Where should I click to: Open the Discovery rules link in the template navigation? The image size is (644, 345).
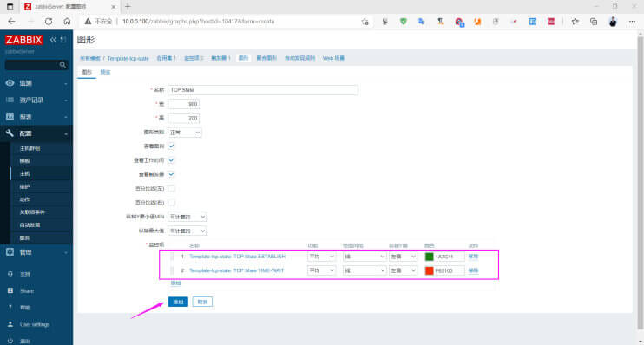coord(299,58)
